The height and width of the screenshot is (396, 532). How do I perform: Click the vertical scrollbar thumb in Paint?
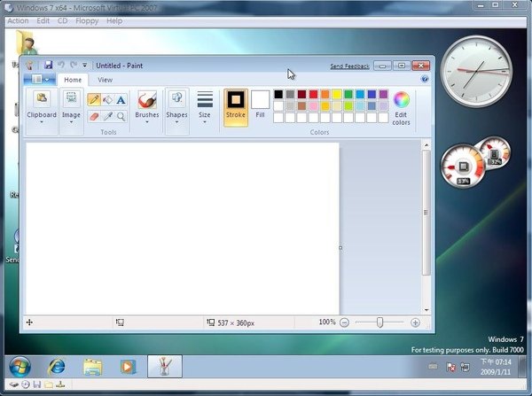[426, 213]
